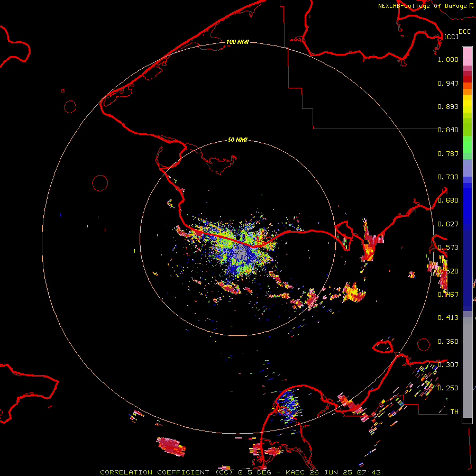The height and width of the screenshot is (476, 476).
Task: Select the 0.893 scale value
Action: [448, 106]
